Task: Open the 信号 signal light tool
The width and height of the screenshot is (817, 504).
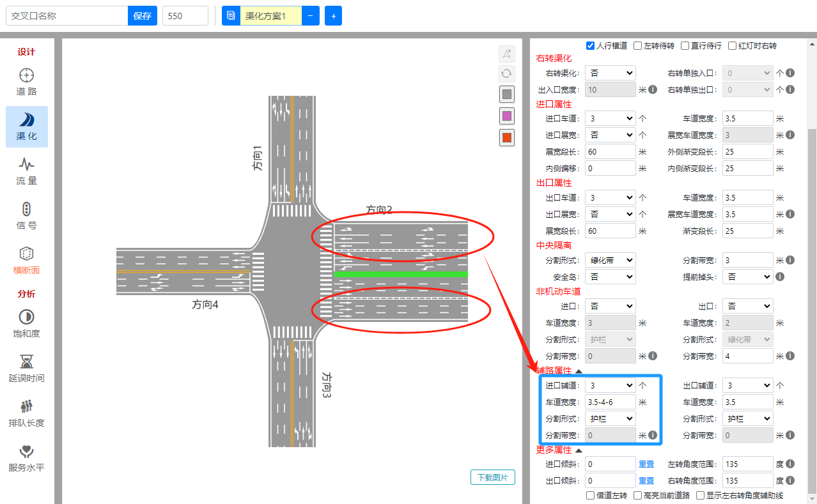Action: click(27, 215)
